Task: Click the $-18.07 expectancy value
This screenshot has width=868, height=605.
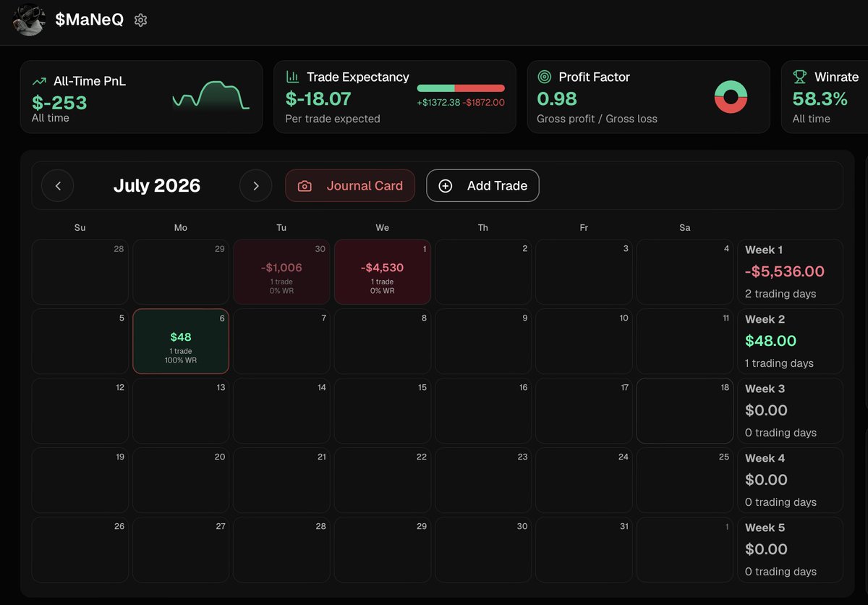Action: pyautogui.click(x=318, y=98)
